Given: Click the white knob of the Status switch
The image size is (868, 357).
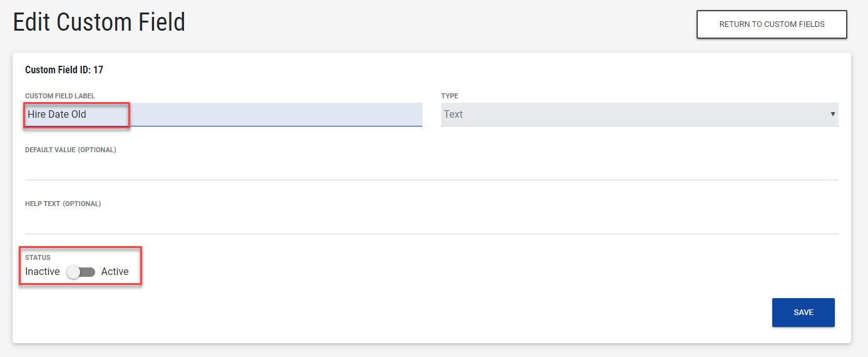Looking at the screenshot, I should (x=74, y=272).
